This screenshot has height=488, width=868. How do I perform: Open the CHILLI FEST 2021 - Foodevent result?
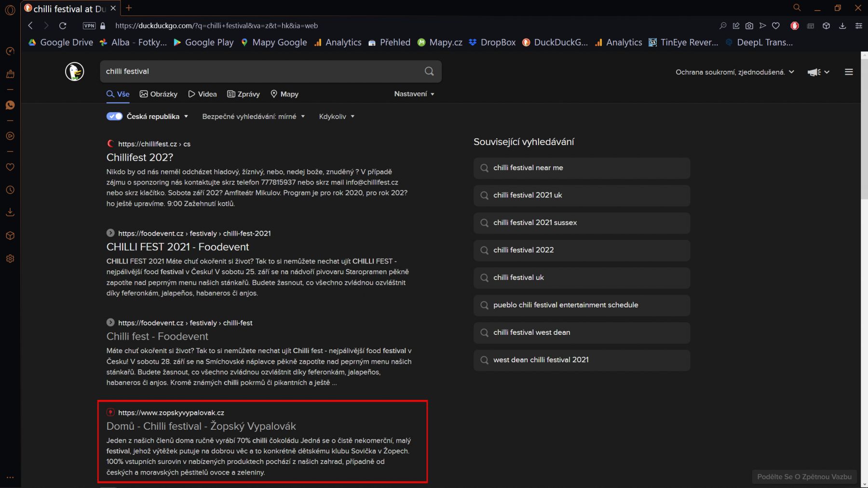pos(177,247)
